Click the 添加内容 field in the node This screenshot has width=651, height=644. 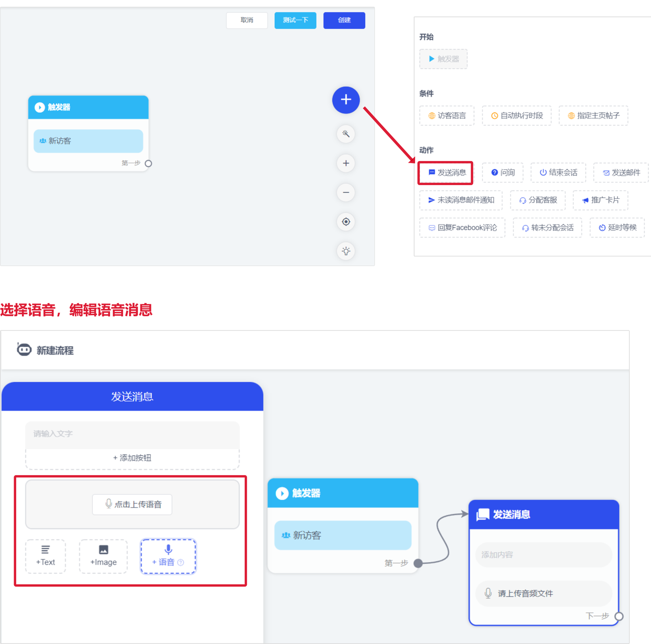[x=544, y=555]
